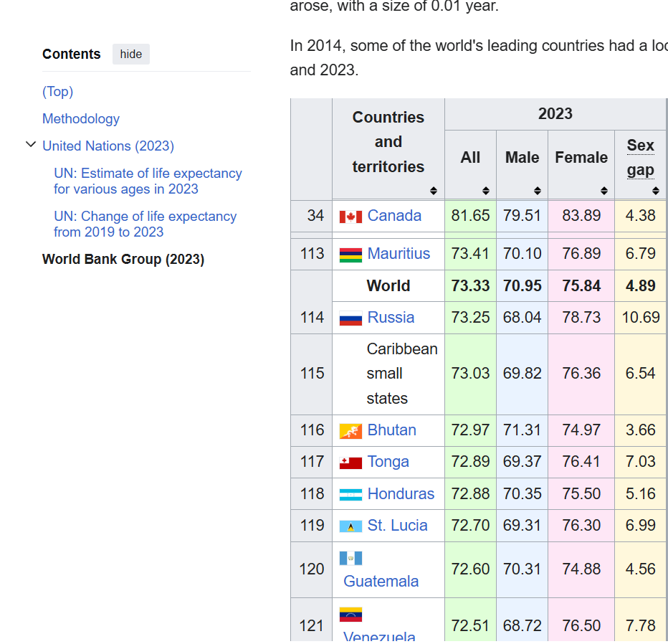Click World Female value 75.84
This screenshot has height=644, width=668.
tap(581, 286)
